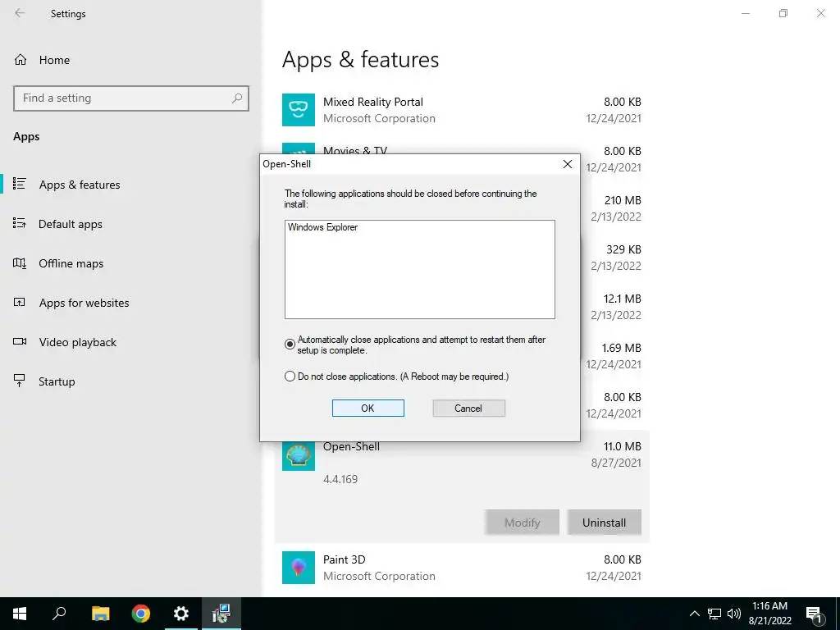Screen dimensions: 840x630
Task: Click Modify button for Open-Shell
Action: coord(523,523)
